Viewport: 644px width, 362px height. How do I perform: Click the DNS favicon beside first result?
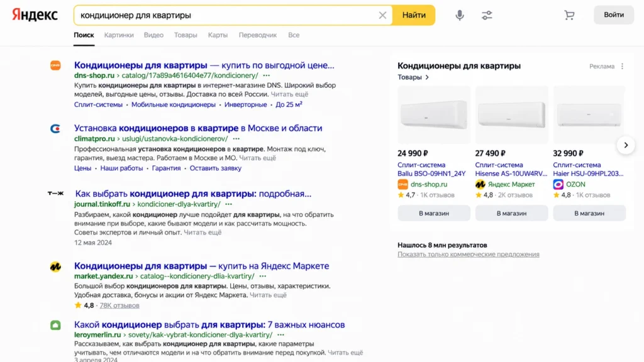(55, 65)
